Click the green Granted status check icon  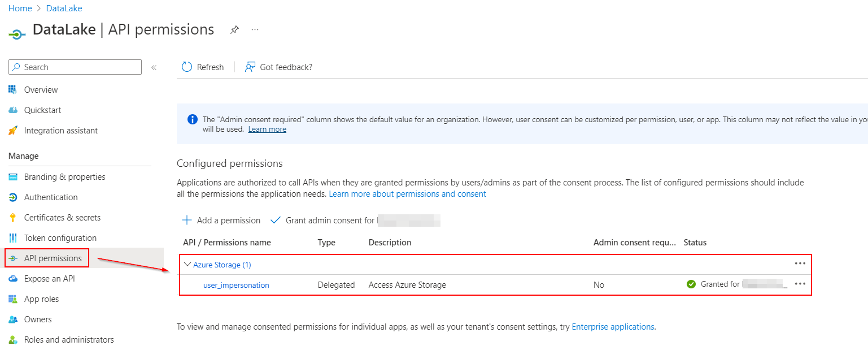pos(691,284)
